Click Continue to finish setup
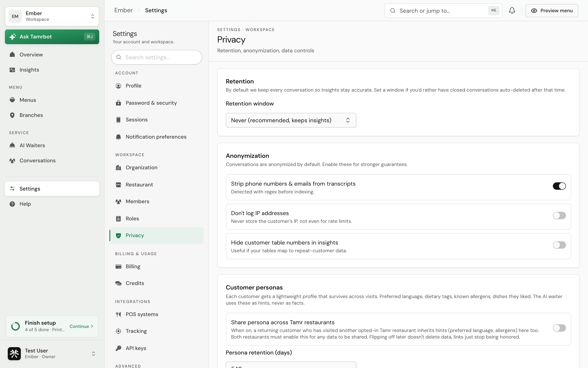This screenshot has height=368, width=588. tap(81, 326)
